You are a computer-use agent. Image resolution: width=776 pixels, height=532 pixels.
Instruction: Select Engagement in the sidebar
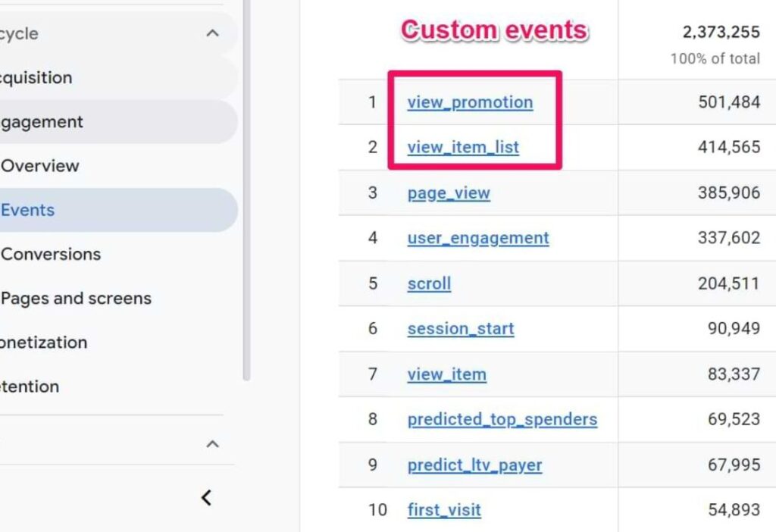(x=42, y=121)
